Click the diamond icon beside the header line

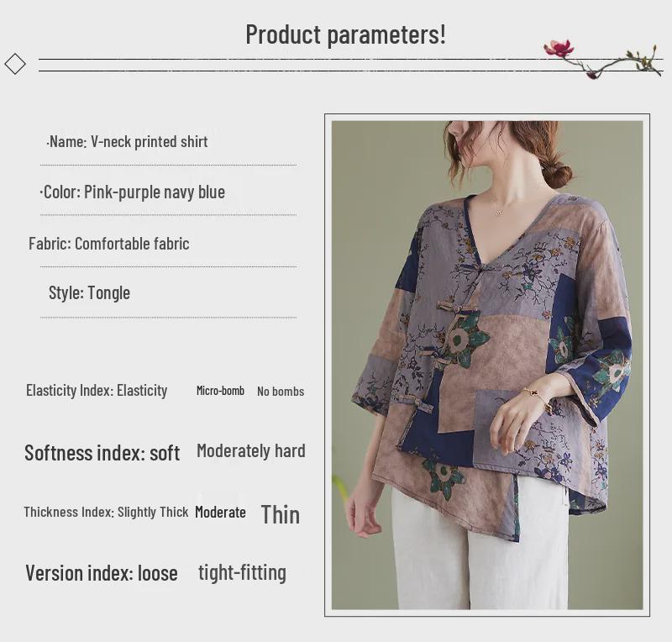click(x=15, y=64)
